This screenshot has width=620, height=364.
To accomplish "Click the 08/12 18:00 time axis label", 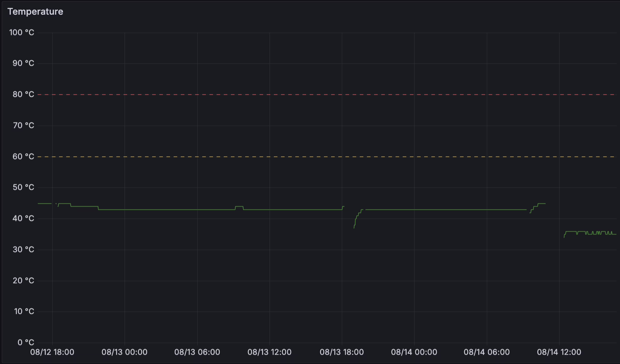I will pyautogui.click(x=52, y=352).
